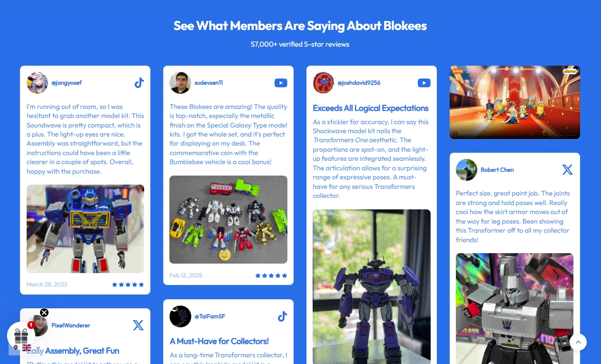Viewport: 601px width, 364px height.
Task: Click the @joshdavid9256 username
Action: pos(359,83)
